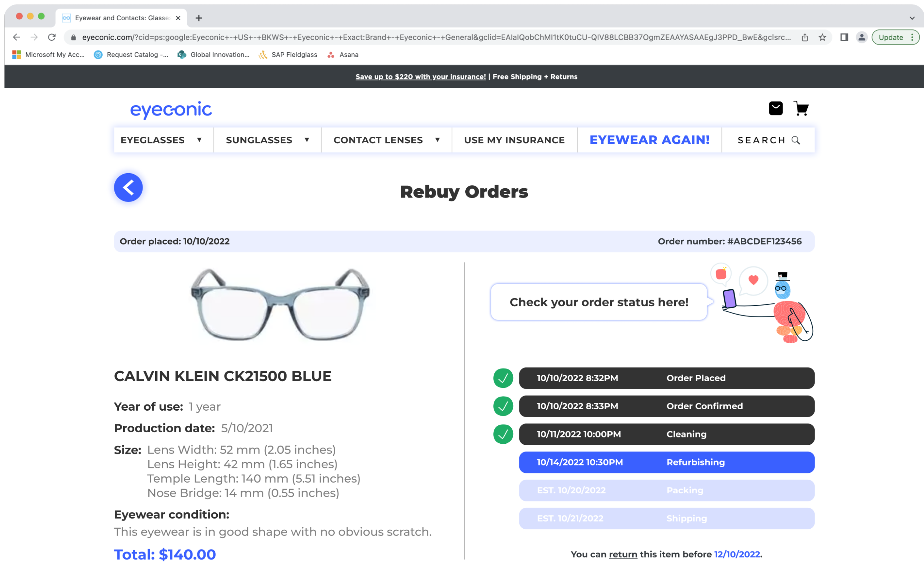The width and height of the screenshot is (924, 579).
Task: Click Check your order status bubble
Action: click(x=599, y=302)
